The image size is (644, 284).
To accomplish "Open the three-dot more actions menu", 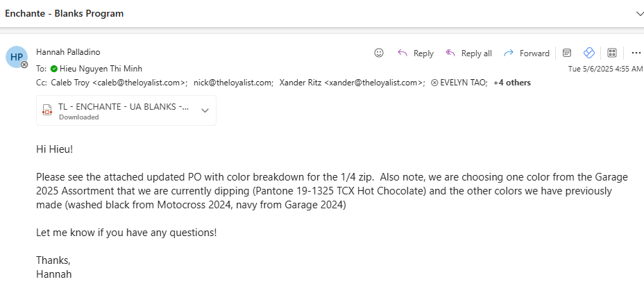I will point(636,53).
